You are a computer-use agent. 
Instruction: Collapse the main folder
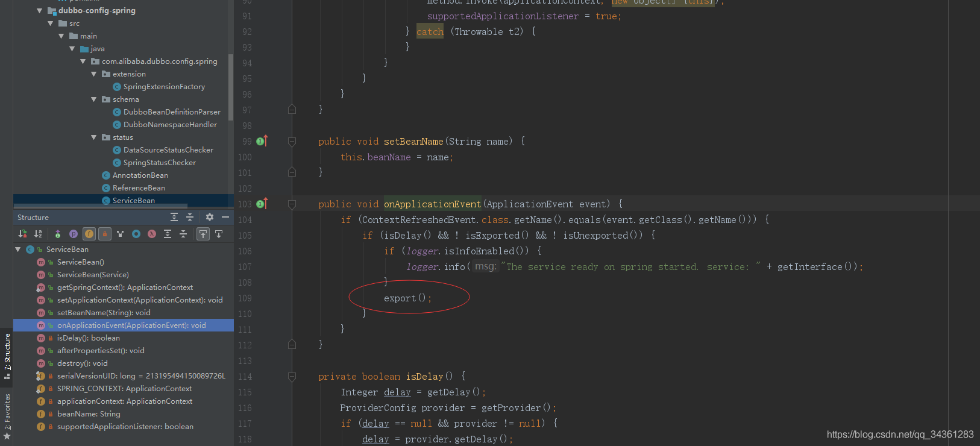pyautogui.click(x=61, y=36)
